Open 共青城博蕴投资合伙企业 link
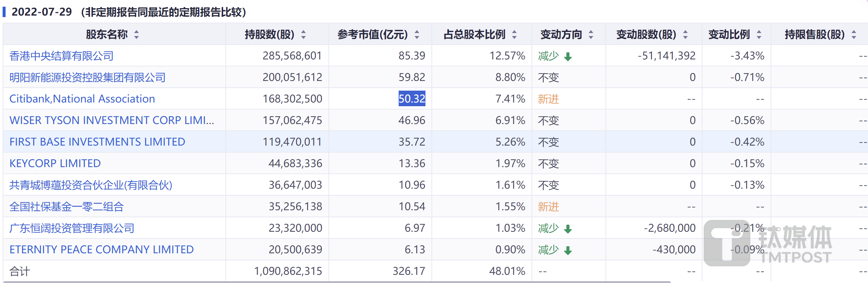Screen dimensions: 868x283 (91, 185)
